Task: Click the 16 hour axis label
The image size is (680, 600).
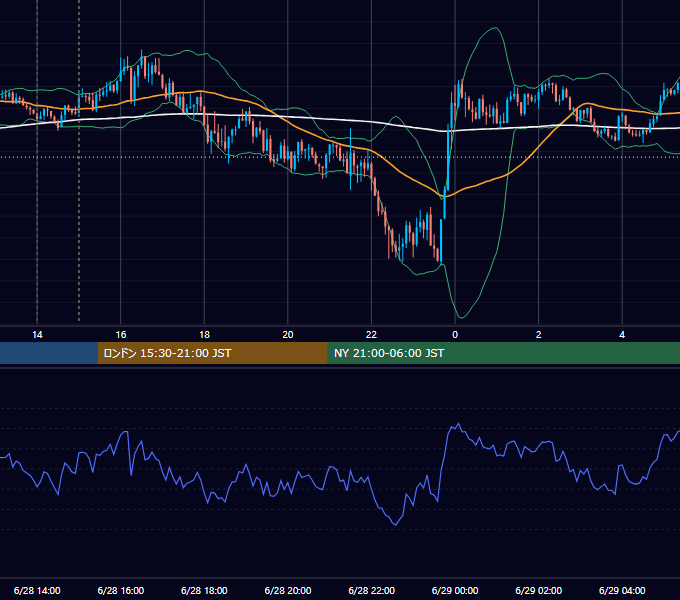Action: point(121,335)
